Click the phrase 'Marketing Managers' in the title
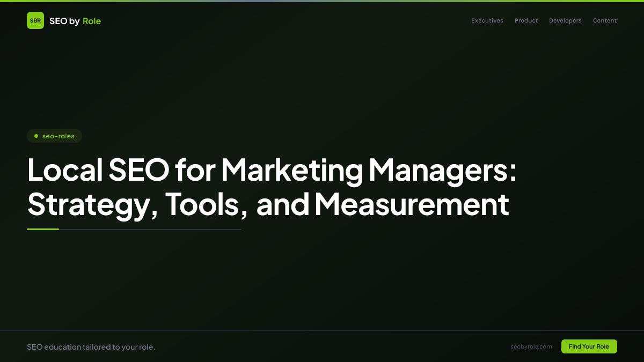 (x=365, y=171)
